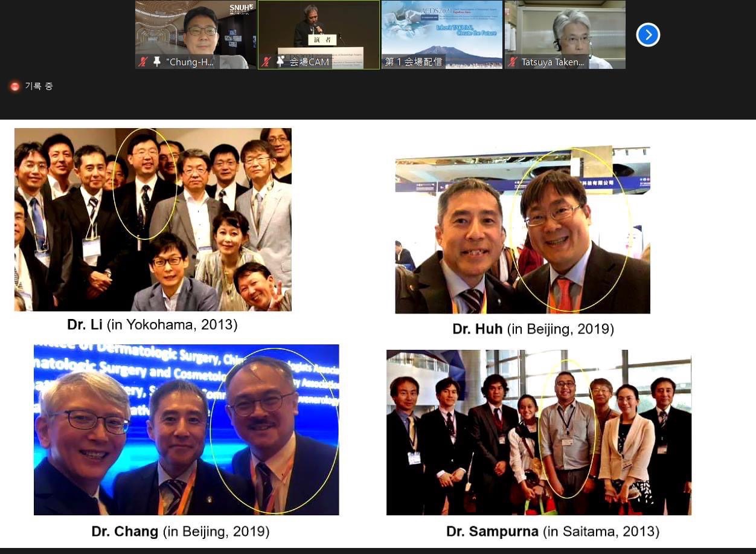Click the Dr. Li Yokohama 2013 group photo
Image resolution: width=756 pixels, height=554 pixels.
tap(153, 219)
